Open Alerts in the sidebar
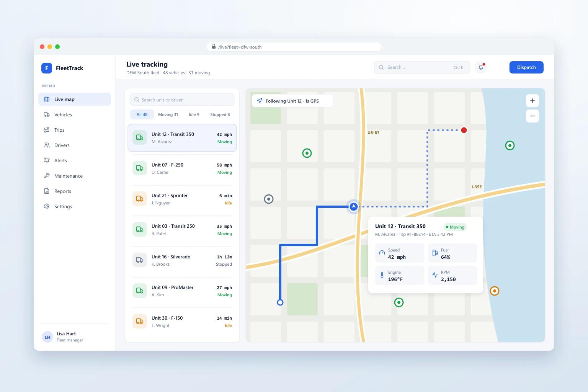This screenshot has width=588, height=392. coord(75,160)
